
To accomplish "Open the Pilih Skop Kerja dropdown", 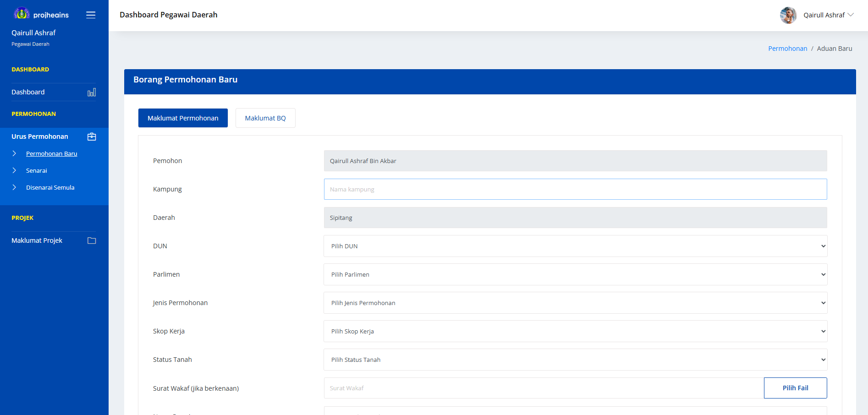I will 575,331.
